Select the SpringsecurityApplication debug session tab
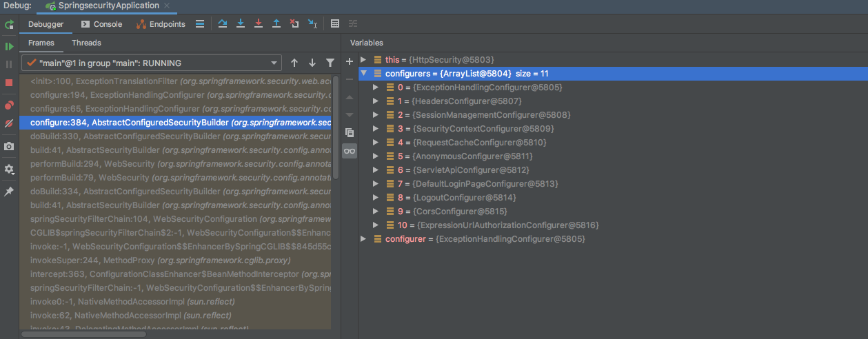The height and width of the screenshot is (339, 868). [106, 6]
